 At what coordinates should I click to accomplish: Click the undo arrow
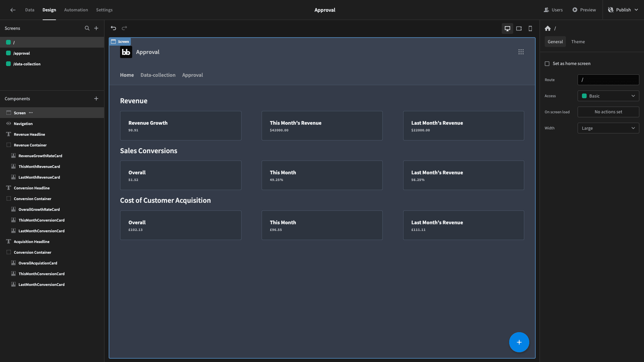(113, 28)
